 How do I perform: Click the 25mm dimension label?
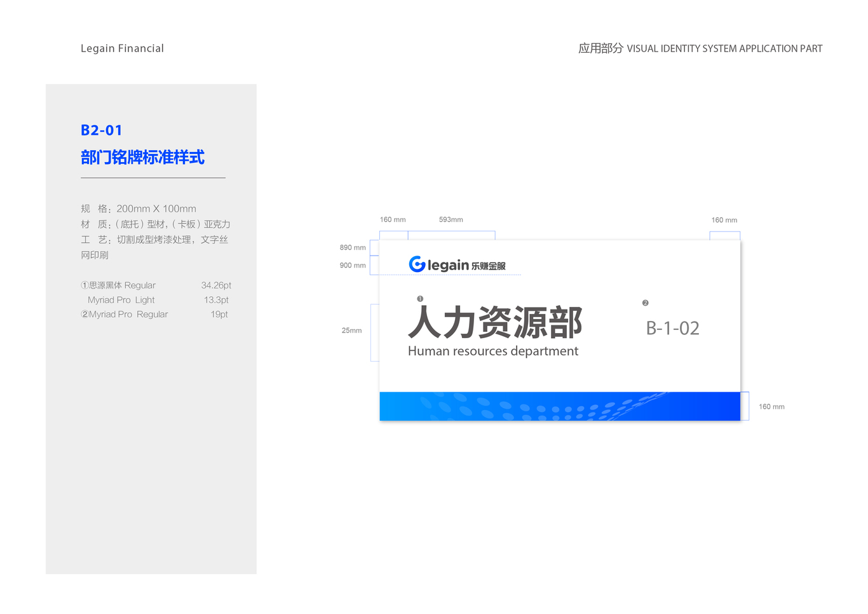(x=351, y=331)
